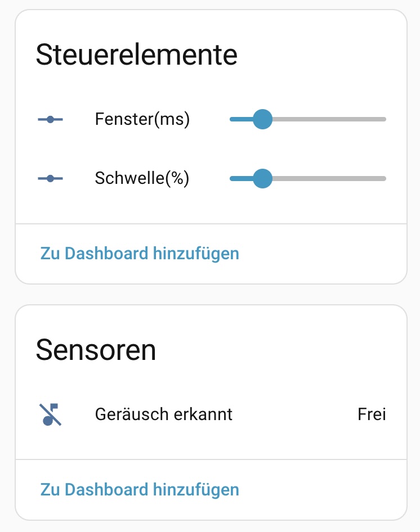
Task: Click the far right end of Fenster(ms) slider
Action: [x=384, y=119]
